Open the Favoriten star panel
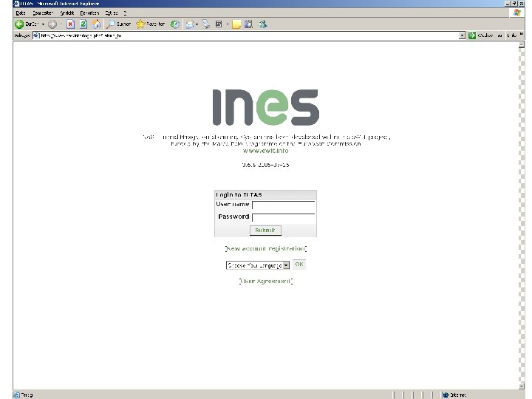This screenshot has width=532, height=399. click(x=150, y=24)
